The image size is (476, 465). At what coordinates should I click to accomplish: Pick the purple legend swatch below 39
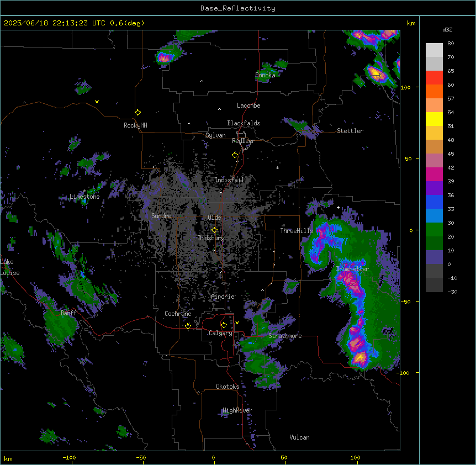pos(434,188)
